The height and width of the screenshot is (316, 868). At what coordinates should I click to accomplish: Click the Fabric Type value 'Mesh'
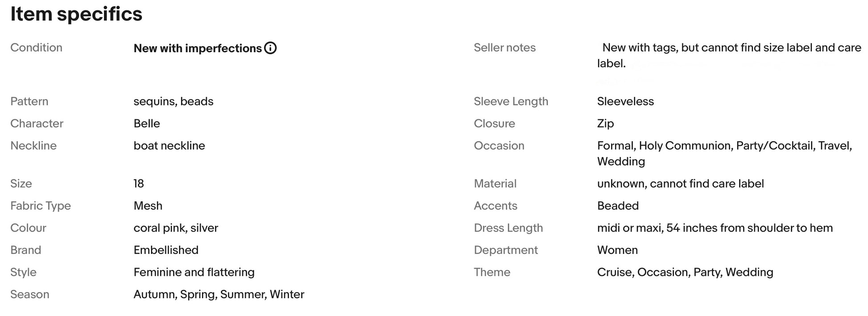148,206
